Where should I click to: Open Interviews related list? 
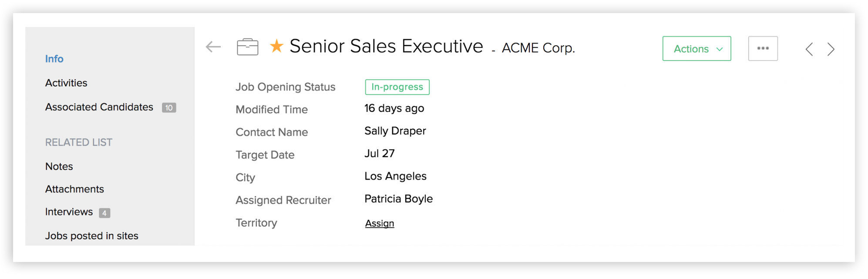(69, 212)
